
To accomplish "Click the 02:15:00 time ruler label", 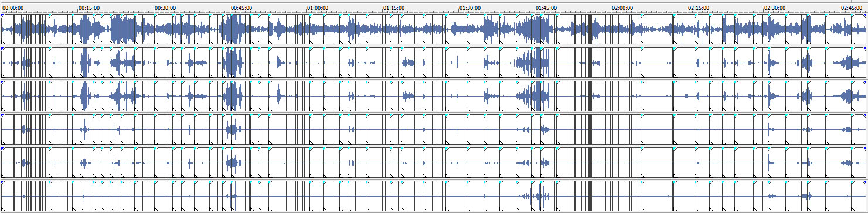I will pyautogui.click(x=699, y=8).
